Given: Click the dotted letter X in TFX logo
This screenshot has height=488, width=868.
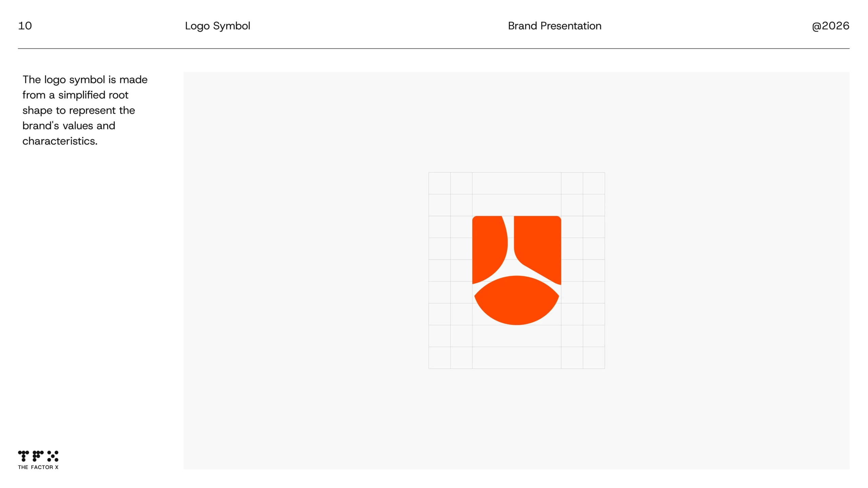Looking at the screenshot, I should pos(53,456).
